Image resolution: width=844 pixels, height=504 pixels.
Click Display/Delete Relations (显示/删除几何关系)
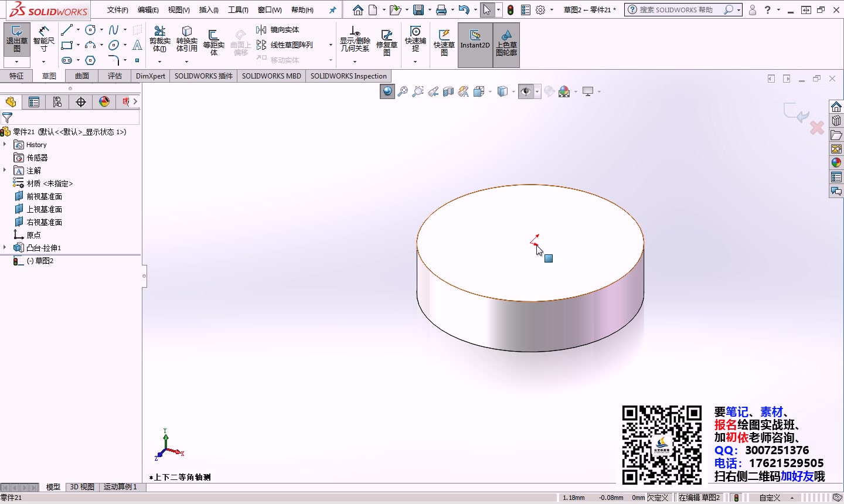(355, 39)
